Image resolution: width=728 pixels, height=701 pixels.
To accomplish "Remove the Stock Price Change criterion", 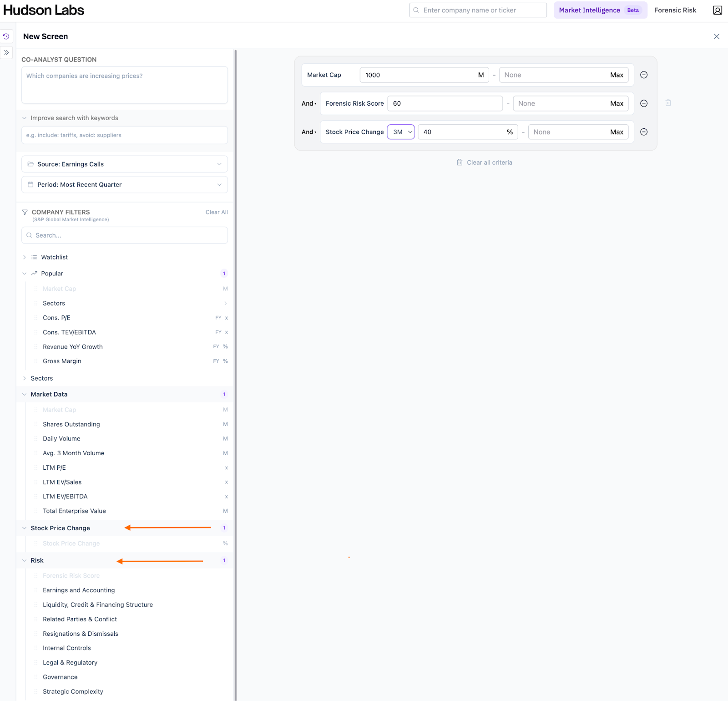I will [644, 132].
